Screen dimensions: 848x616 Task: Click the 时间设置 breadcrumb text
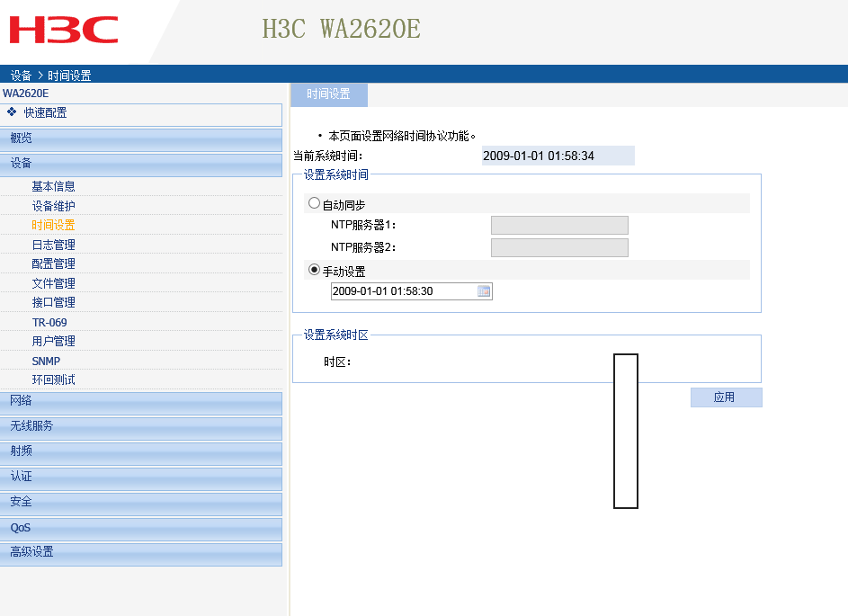(x=69, y=76)
